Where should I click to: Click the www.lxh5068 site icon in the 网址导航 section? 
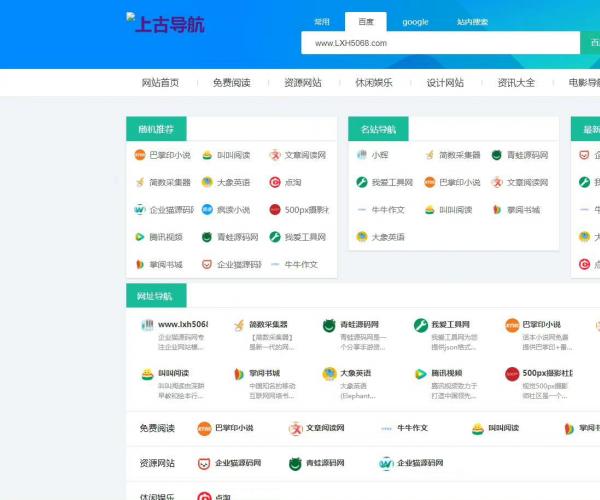point(147,325)
